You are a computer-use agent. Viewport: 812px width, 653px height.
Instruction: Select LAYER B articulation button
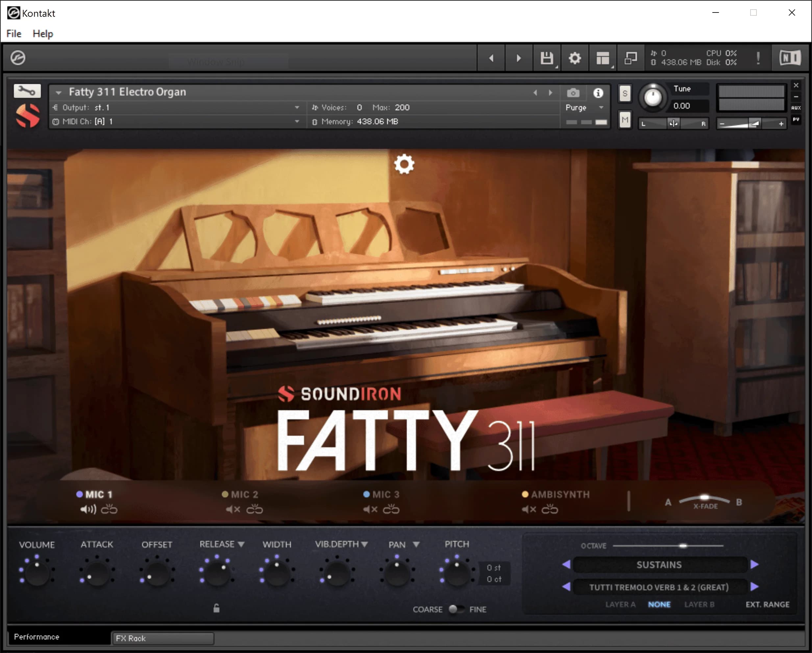click(700, 604)
